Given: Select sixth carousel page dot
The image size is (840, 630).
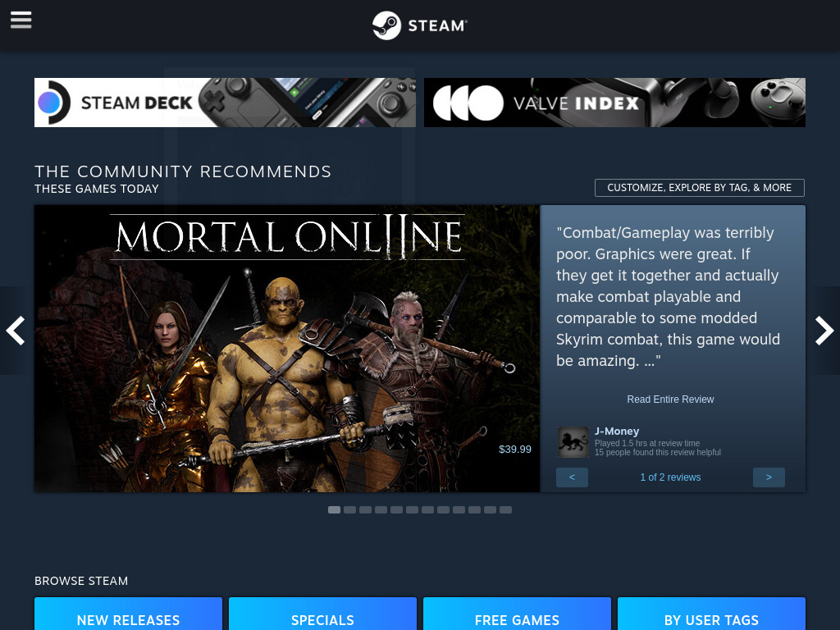Looking at the screenshot, I should pyautogui.click(x=412, y=510).
